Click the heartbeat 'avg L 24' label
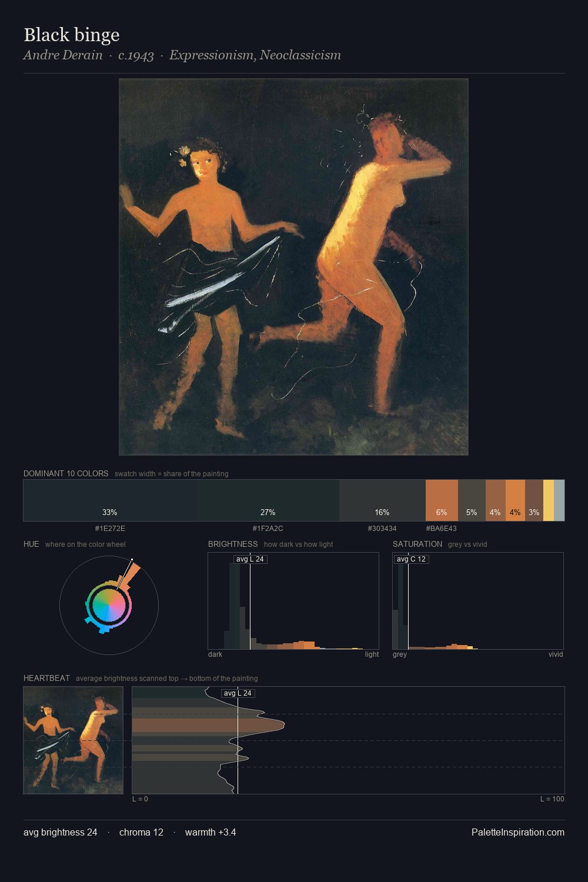 tap(238, 693)
